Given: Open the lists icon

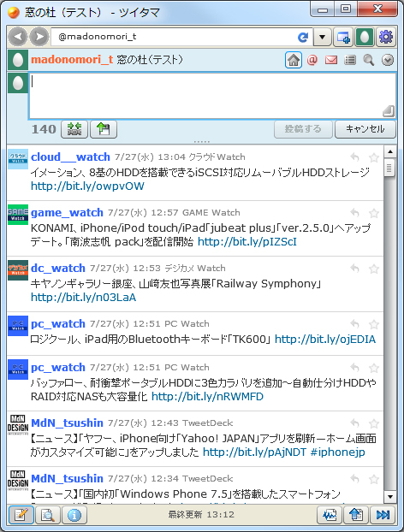Looking at the screenshot, I should click(x=350, y=60).
